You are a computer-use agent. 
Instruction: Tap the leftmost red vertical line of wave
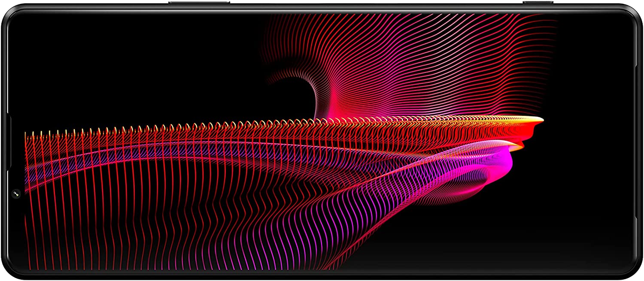[x=27, y=193]
